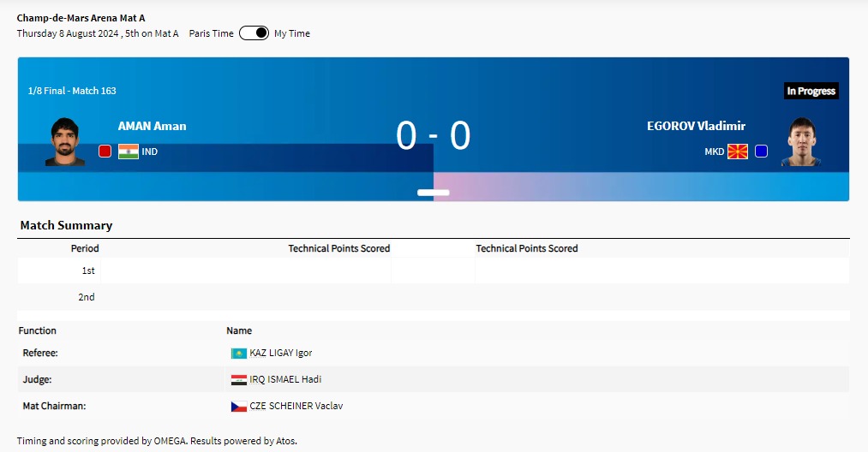This screenshot has width=868, height=452.
Task: Toggle the Paris Time / My Time switch
Action: [x=254, y=33]
